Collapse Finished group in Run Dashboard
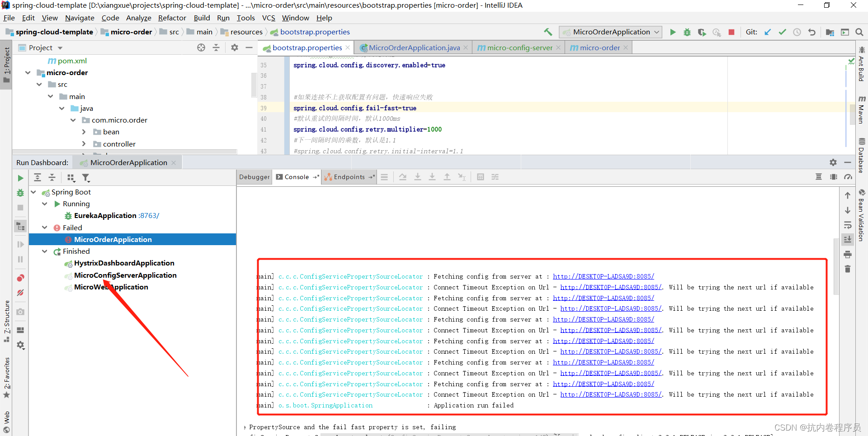The width and height of the screenshot is (868, 436). (45, 251)
